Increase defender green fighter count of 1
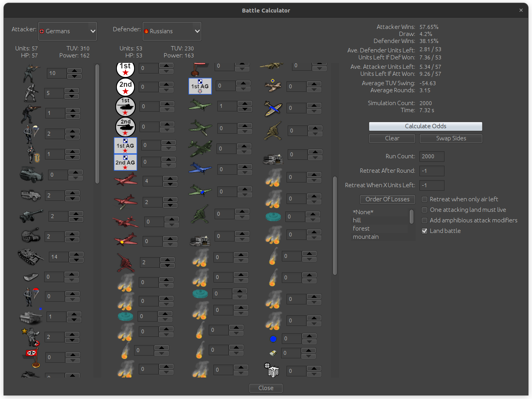 click(x=245, y=104)
